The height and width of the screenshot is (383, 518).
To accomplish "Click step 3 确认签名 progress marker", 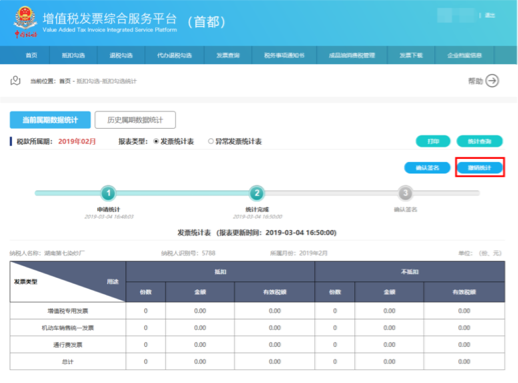I will [405, 193].
